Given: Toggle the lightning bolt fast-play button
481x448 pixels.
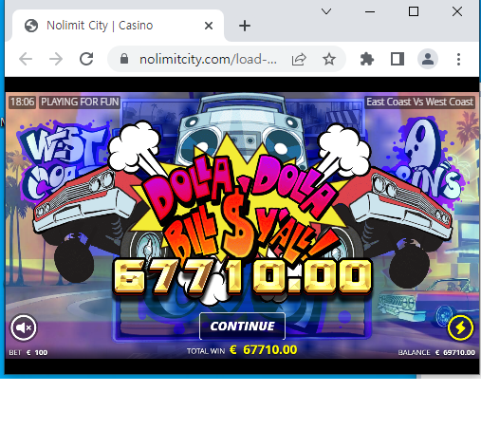Looking at the screenshot, I should coord(460,327).
